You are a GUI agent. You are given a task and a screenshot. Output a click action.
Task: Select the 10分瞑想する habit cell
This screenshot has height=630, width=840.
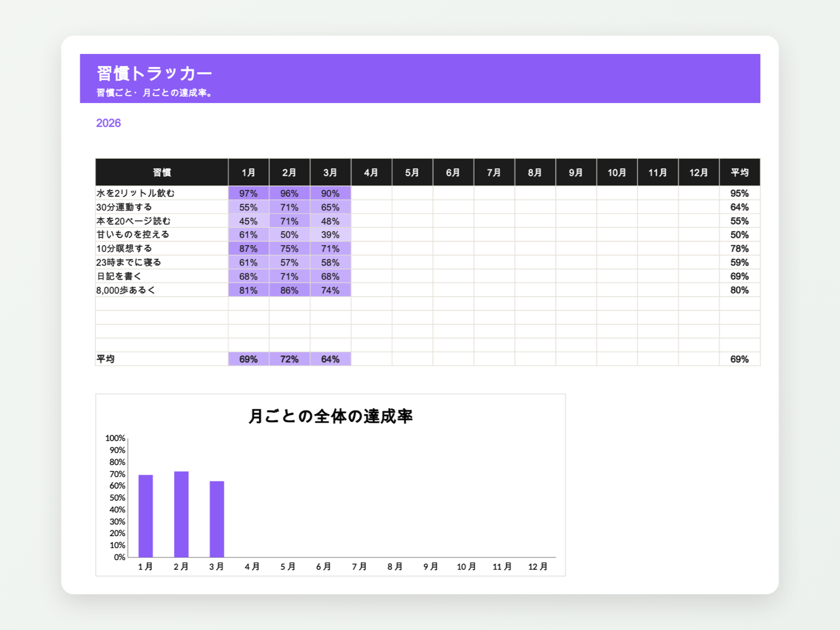pyautogui.click(x=162, y=248)
